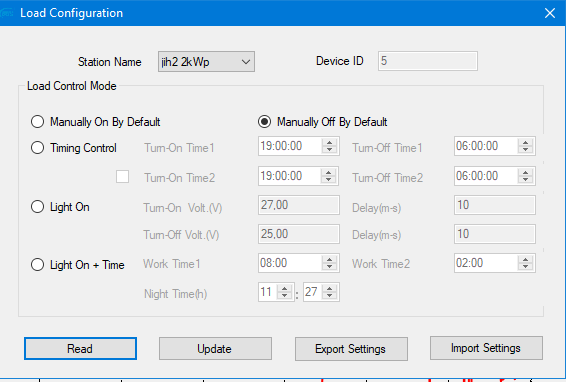Decrease Night Time hours down arrow
566x382 pixels.
click(x=285, y=296)
